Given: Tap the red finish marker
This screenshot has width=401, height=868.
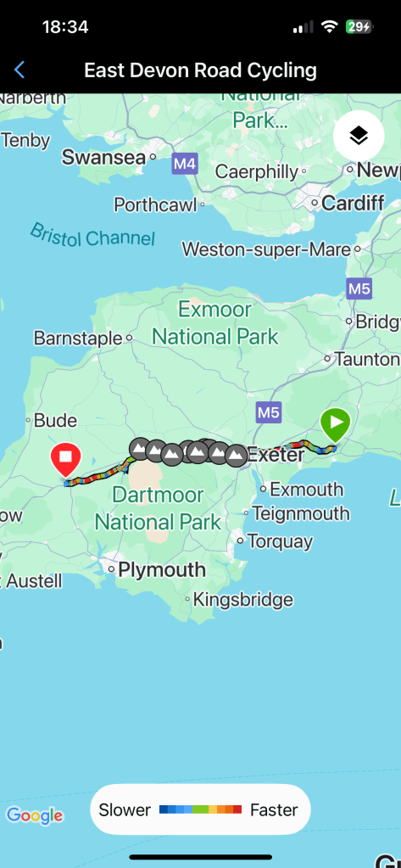Looking at the screenshot, I should tap(66, 460).
